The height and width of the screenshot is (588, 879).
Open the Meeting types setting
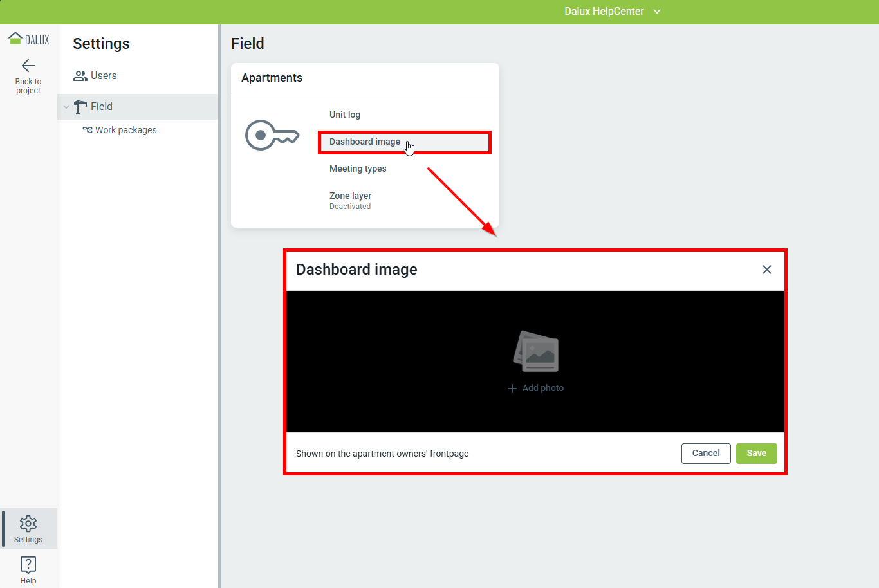coord(358,169)
